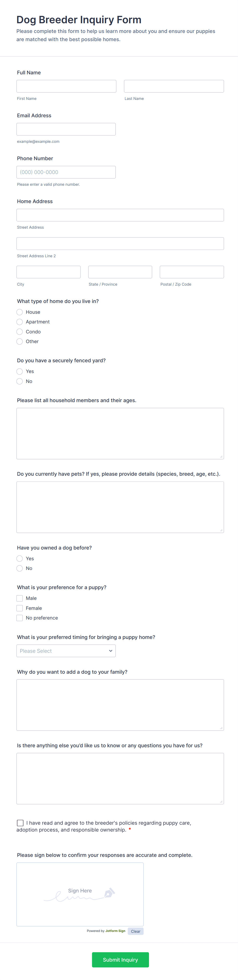Click the Submit Inquiry button
238x980 pixels.
[120, 960]
